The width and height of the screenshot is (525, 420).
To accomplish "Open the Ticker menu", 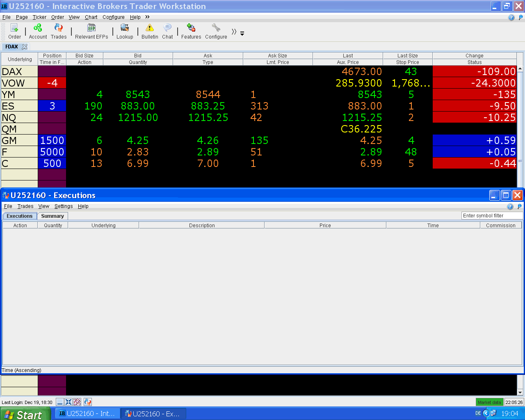I will pyautogui.click(x=39, y=17).
